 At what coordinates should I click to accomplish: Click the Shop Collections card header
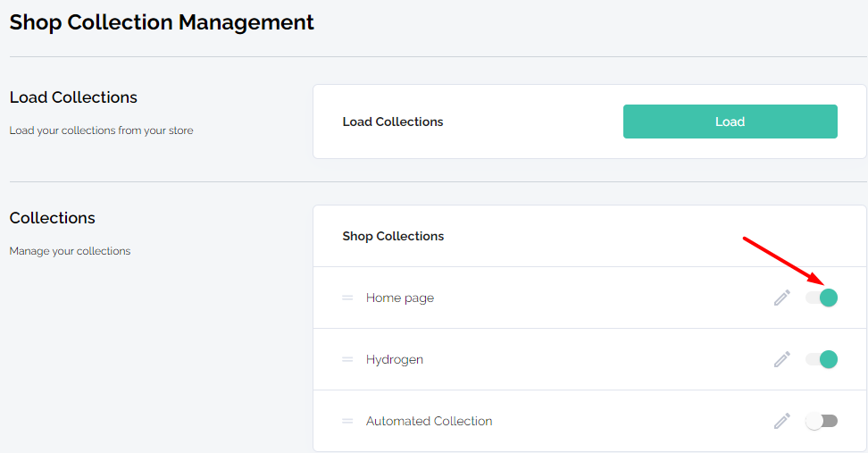click(x=393, y=236)
